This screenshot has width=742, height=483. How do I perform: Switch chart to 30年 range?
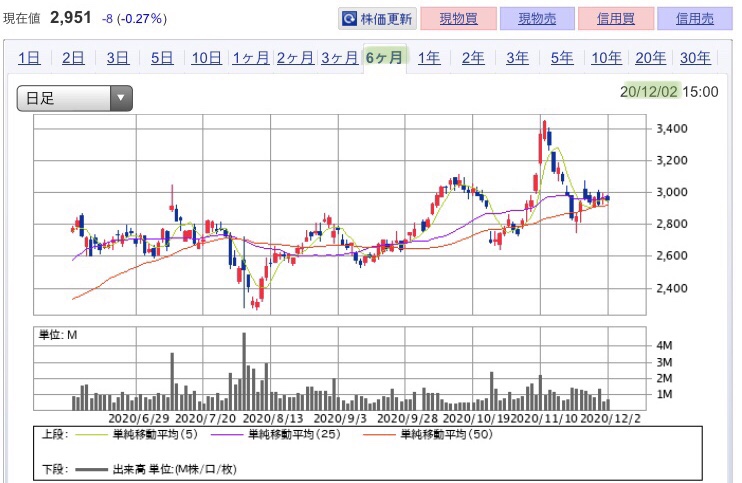(695, 58)
